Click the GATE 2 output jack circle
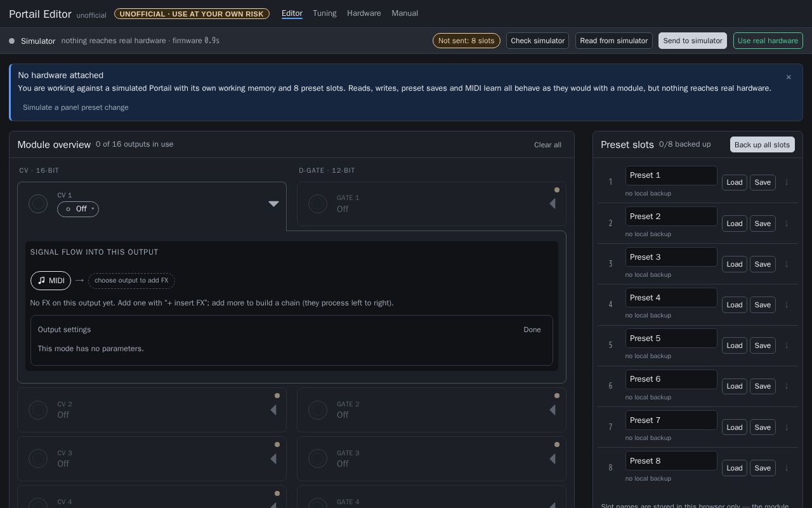This screenshot has height=508, width=812. [318, 410]
